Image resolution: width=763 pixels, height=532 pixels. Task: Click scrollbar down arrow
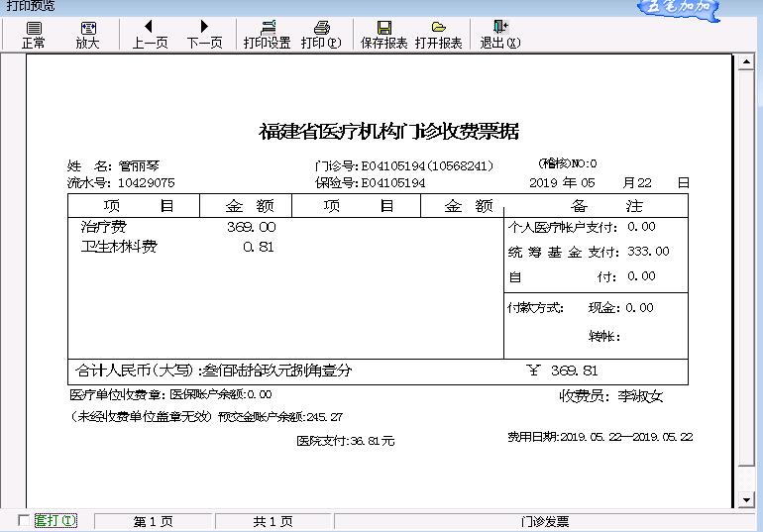tap(746, 499)
